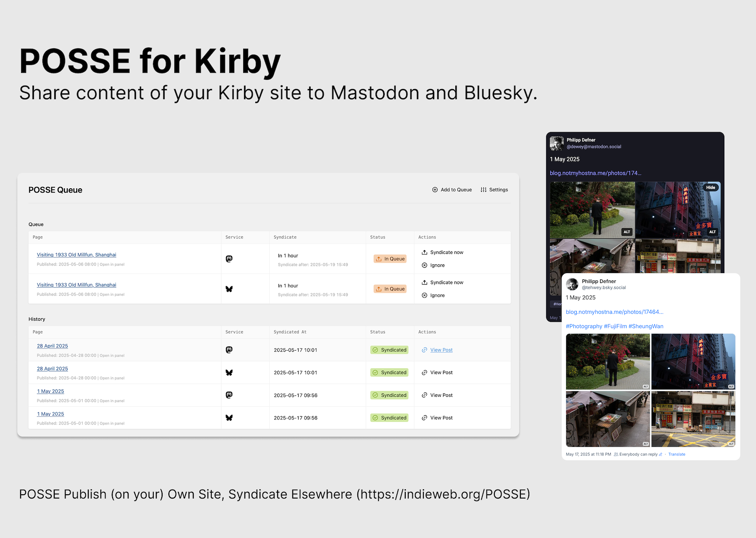Click View Post for the 28 April Mastodon entry
756x538 pixels.
coord(441,350)
